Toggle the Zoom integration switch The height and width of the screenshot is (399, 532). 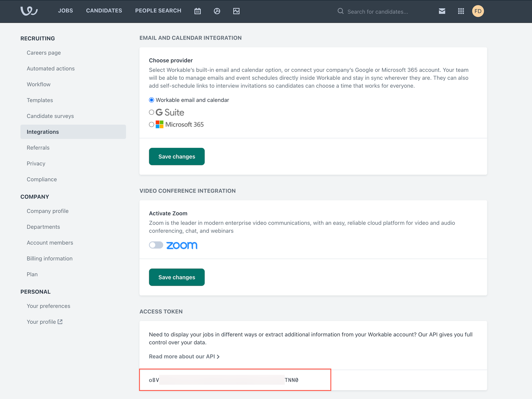[155, 245]
